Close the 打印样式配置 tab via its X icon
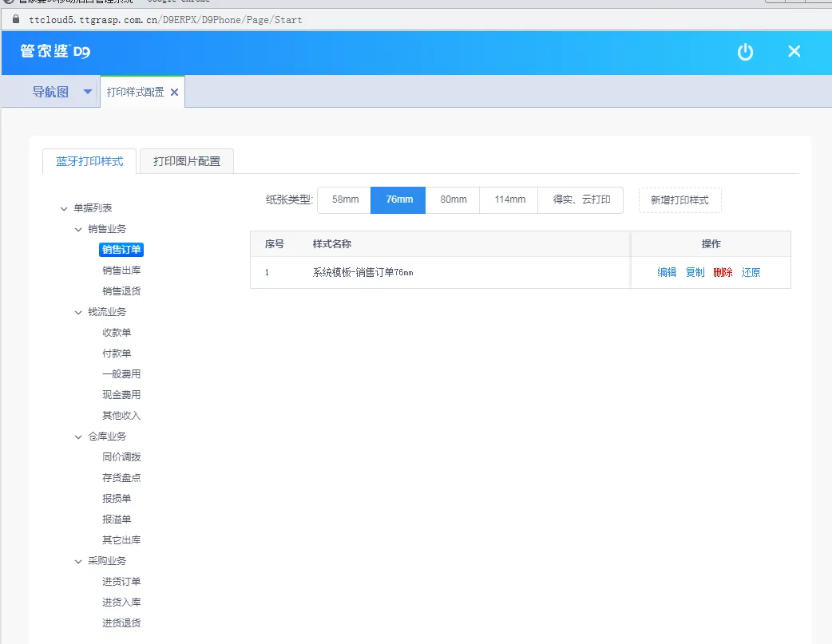The width and height of the screenshot is (832, 644). coord(174,92)
